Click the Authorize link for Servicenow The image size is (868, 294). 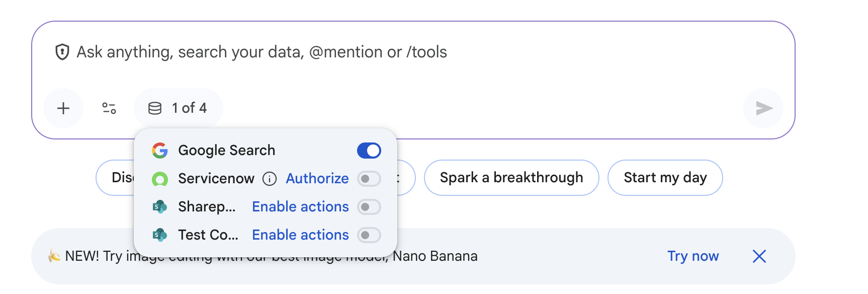(x=317, y=178)
